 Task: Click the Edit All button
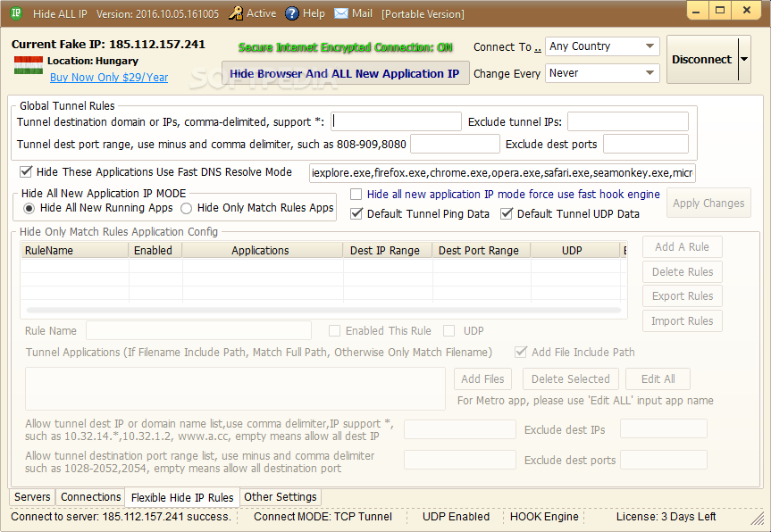(658, 378)
